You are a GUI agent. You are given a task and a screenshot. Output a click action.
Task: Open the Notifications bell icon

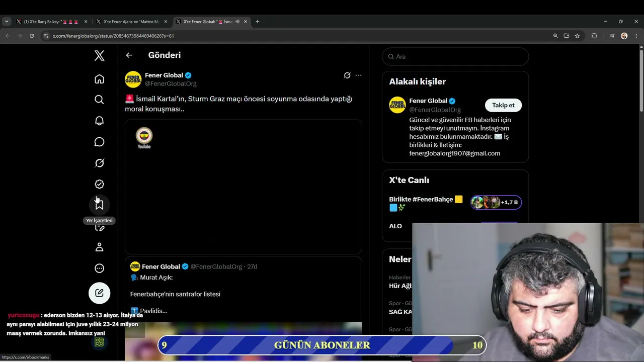coord(99,121)
